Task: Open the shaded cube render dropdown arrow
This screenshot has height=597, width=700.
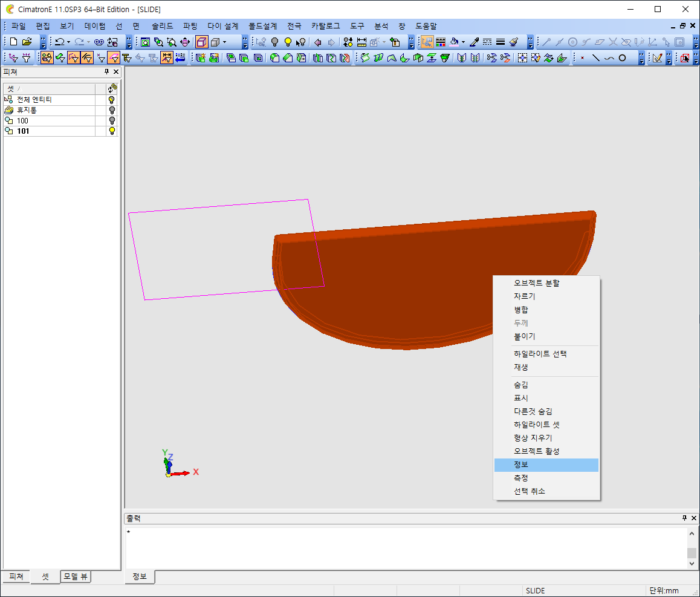Action: coord(224,42)
